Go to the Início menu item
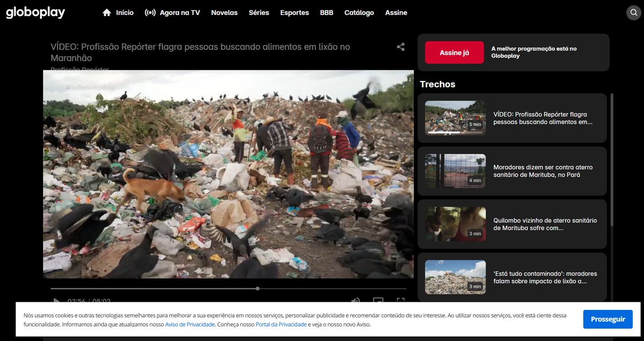The height and width of the screenshot is (341, 644). (x=125, y=12)
